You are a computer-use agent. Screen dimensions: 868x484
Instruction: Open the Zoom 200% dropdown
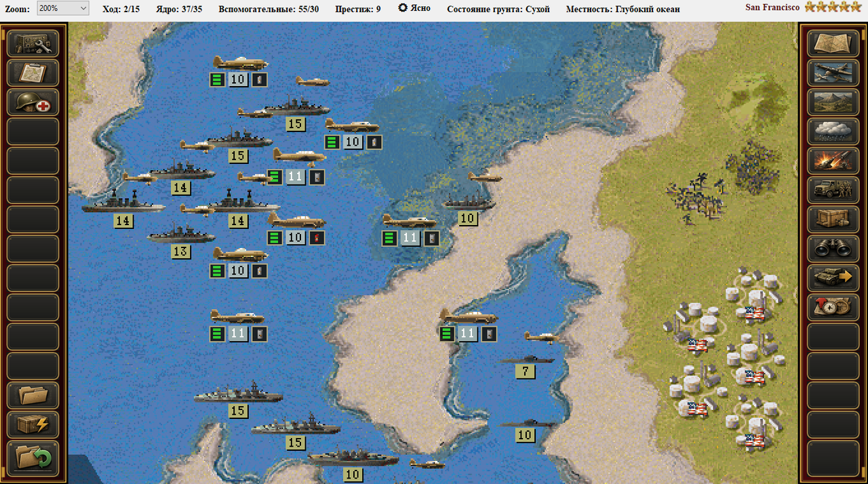(62, 8)
